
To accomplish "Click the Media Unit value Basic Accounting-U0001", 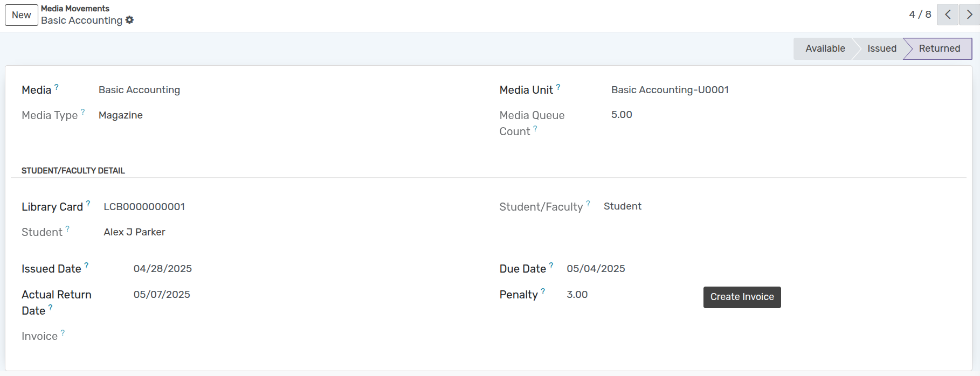I will [670, 90].
